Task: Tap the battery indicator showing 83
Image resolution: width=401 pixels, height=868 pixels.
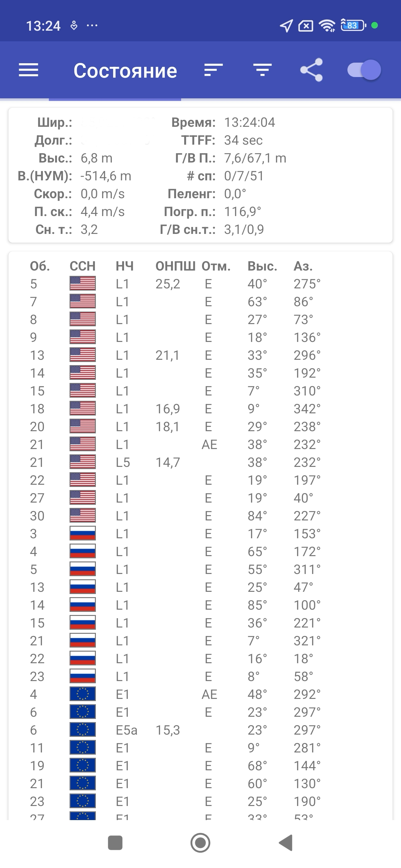Action: pyautogui.click(x=353, y=26)
